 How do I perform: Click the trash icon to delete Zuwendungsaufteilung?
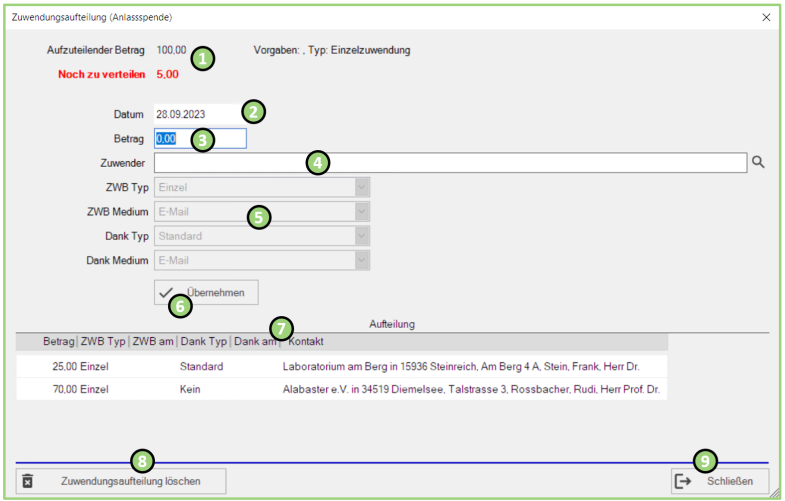28,481
